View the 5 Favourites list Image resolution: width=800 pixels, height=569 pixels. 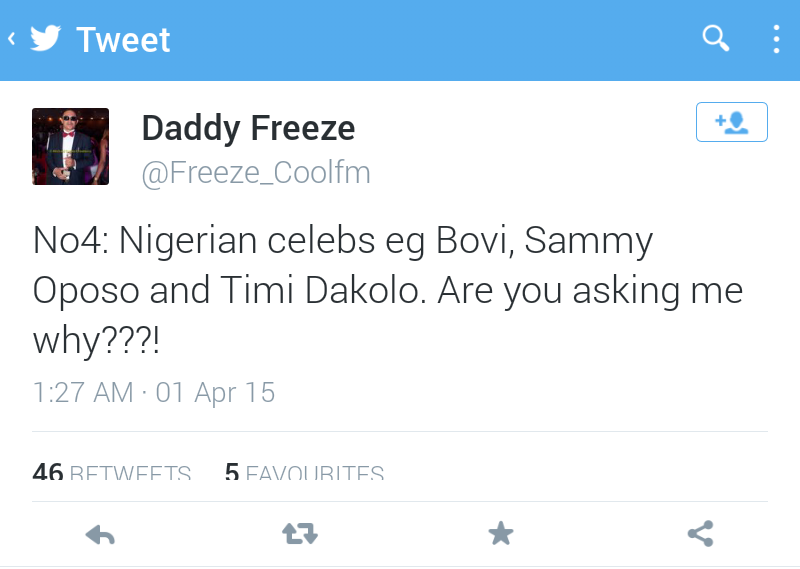[304, 472]
